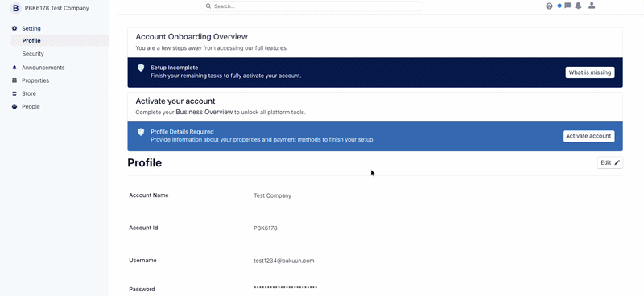
Task: Click the Setup Incomplete banner title
Action: (174, 68)
